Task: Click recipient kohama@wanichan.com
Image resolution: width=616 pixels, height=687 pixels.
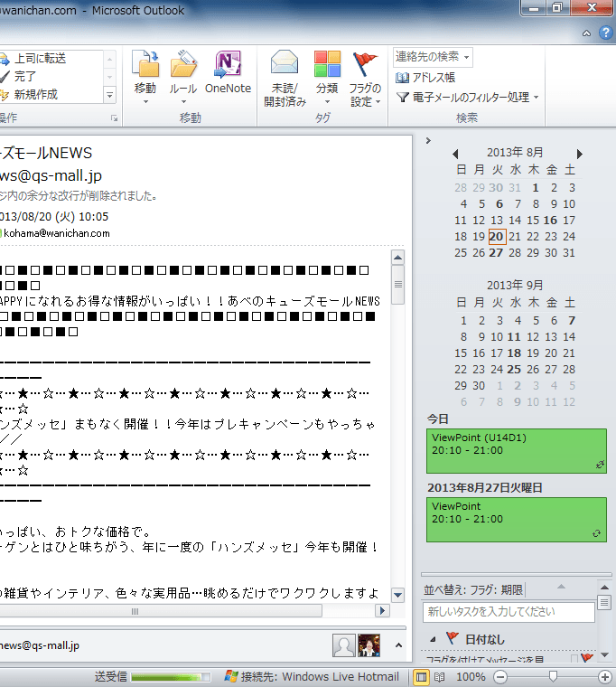Action: pyautogui.click(x=57, y=233)
